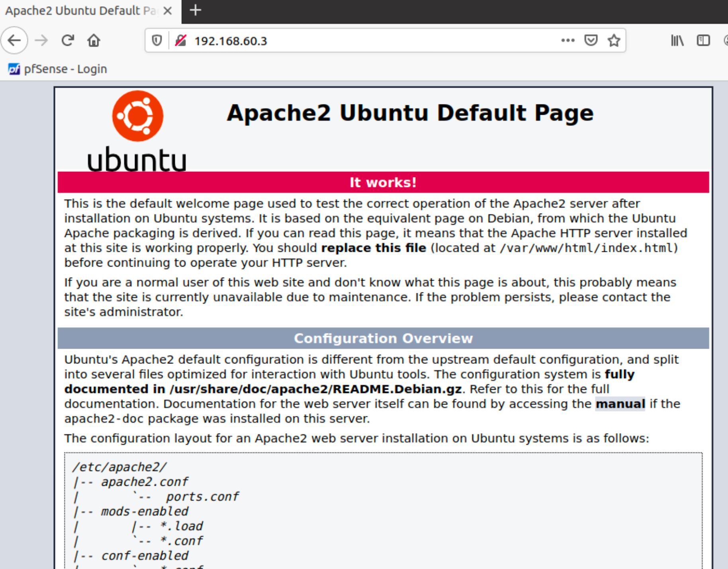Screen dimensions: 728x569
Task: Click the *.load entry in layout
Action: 181,526
